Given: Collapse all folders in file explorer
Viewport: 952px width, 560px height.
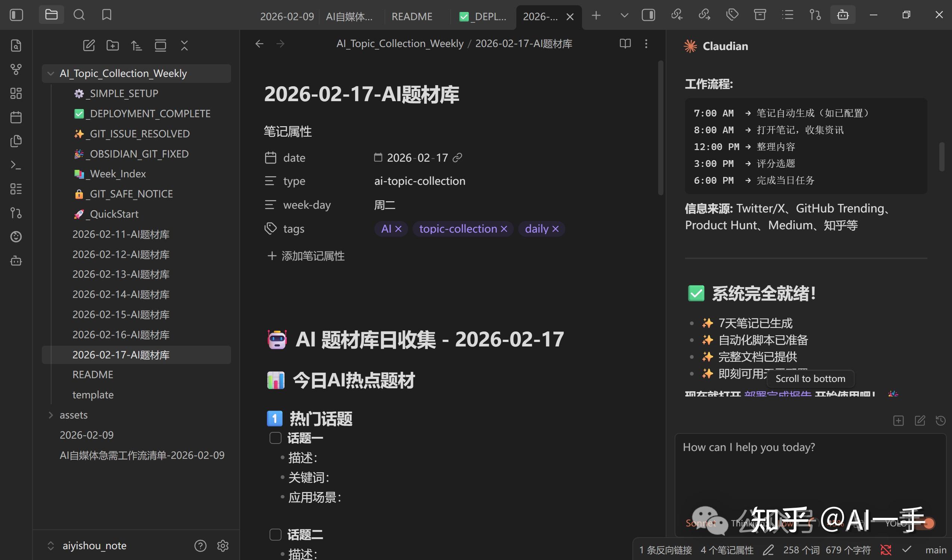Looking at the screenshot, I should pyautogui.click(x=184, y=46).
